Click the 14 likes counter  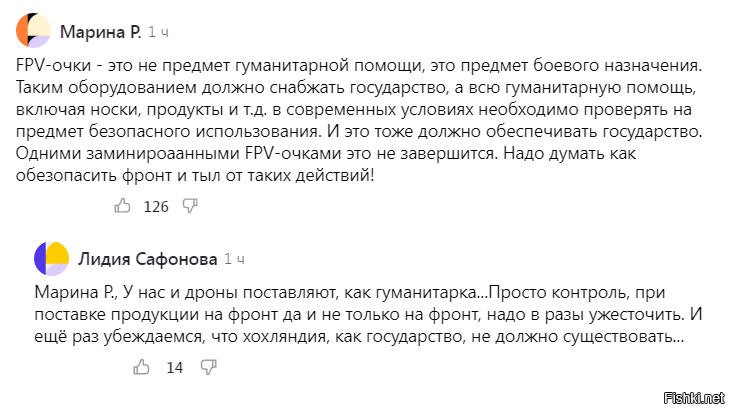pyautogui.click(x=175, y=368)
